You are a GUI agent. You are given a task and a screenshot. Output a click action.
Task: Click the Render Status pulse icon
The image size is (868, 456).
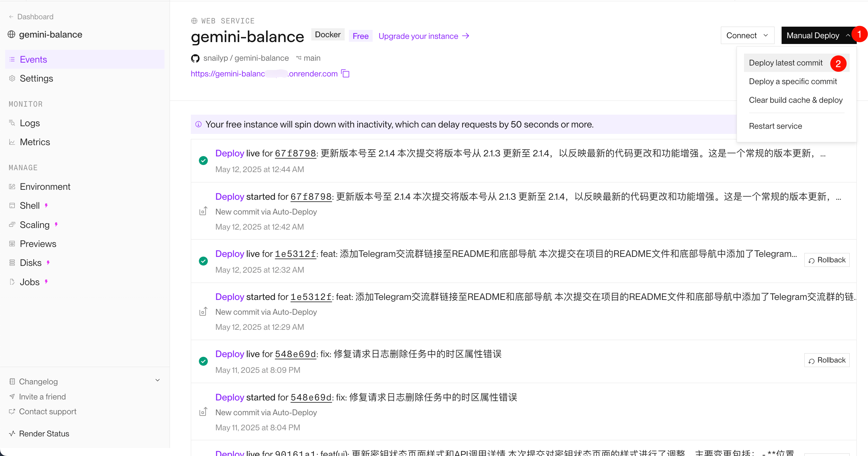(x=12, y=434)
